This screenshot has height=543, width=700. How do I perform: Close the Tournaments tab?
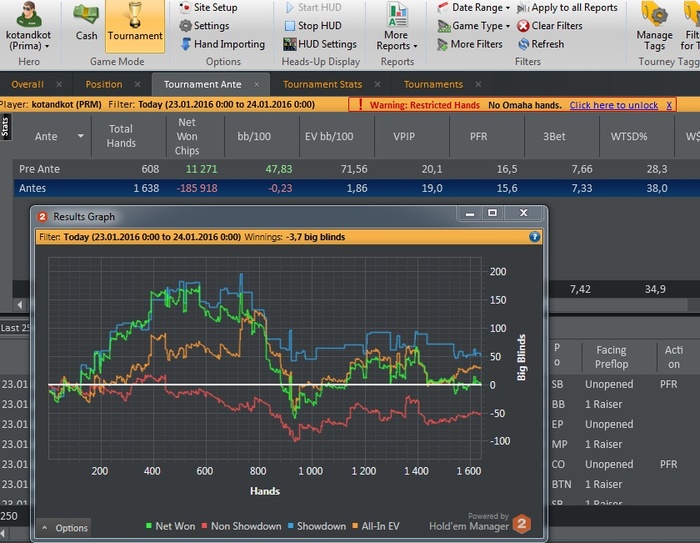click(478, 84)
